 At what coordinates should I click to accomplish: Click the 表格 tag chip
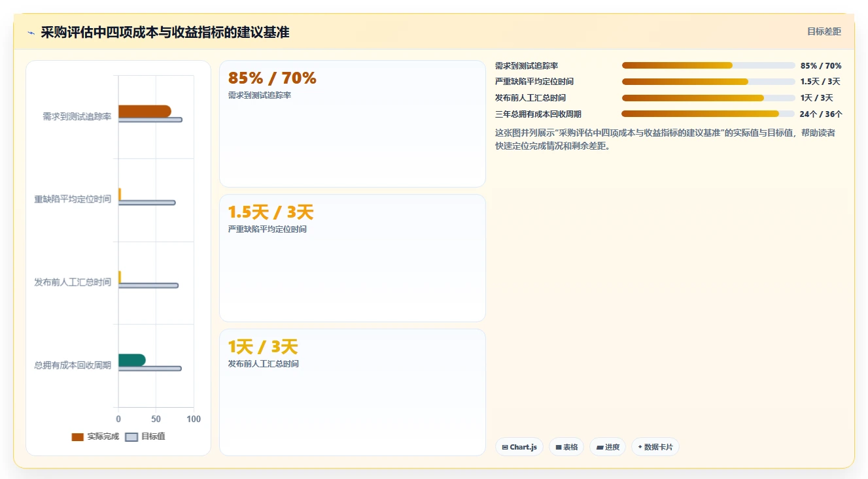pos(566,447)
